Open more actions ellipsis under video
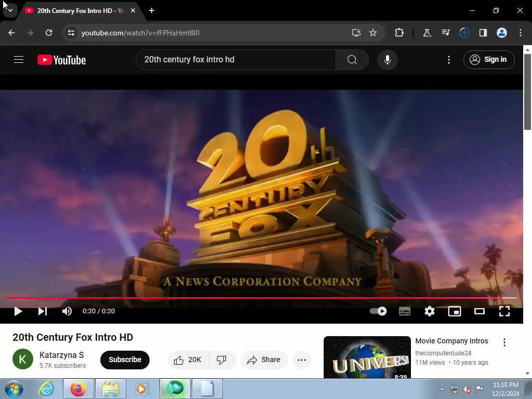This screenshot has height=399, width=532. click(302, 360)
